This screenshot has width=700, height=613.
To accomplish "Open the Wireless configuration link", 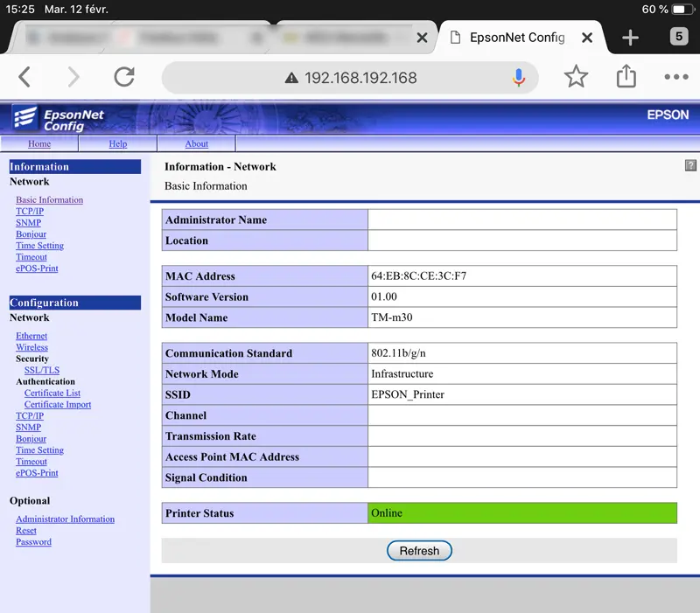I will point(31,347).
